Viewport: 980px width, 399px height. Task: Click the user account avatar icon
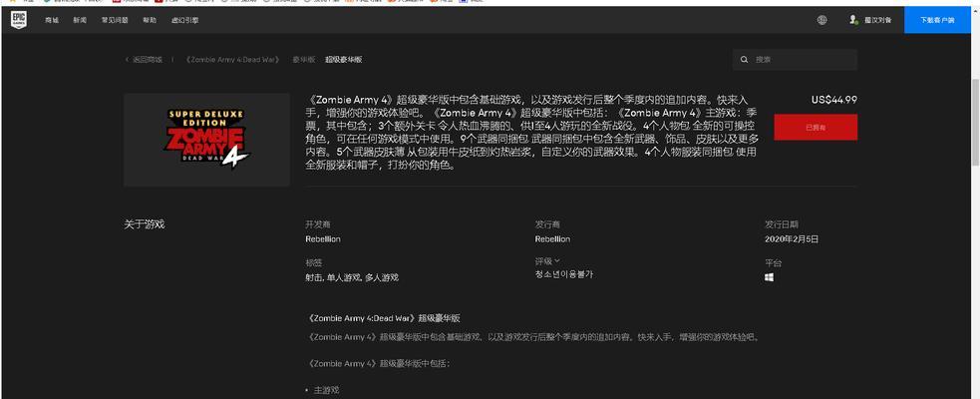coord(853,20)
